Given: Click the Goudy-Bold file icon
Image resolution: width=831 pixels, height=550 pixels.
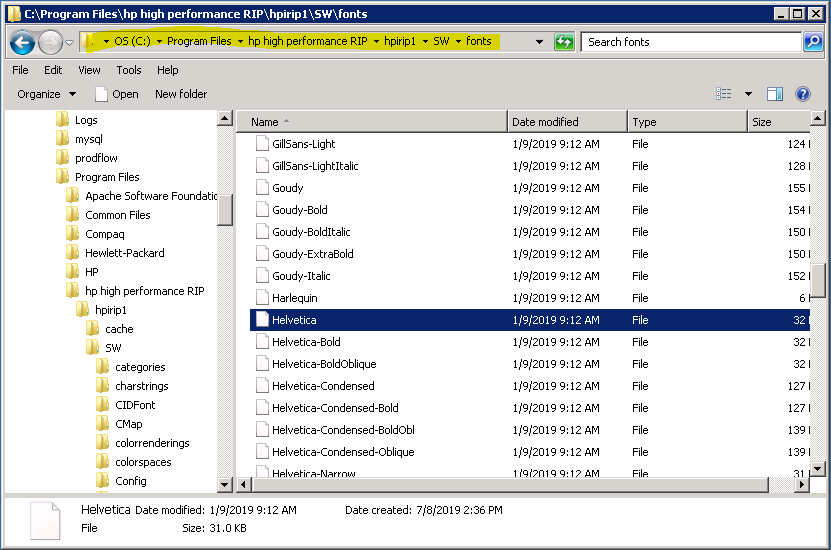Looking at the screenshot, I should (262, 210).
